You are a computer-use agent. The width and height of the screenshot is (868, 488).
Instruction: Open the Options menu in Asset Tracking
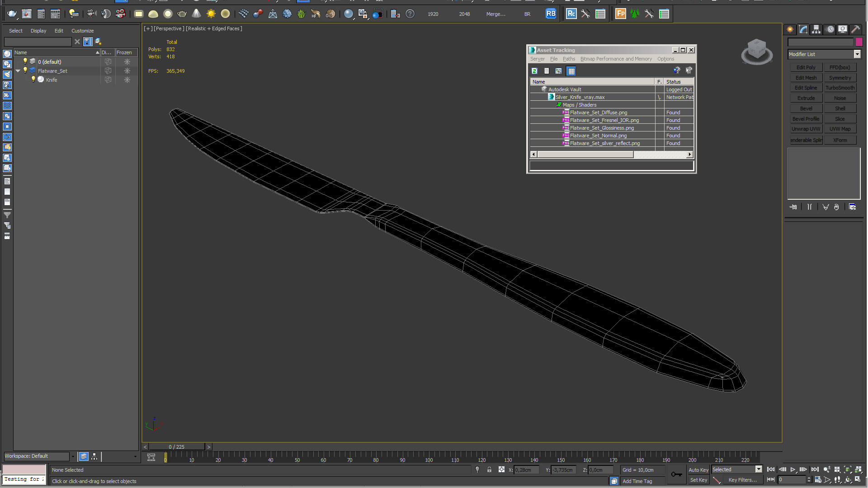pyautogui.click(x=665, y=59)
